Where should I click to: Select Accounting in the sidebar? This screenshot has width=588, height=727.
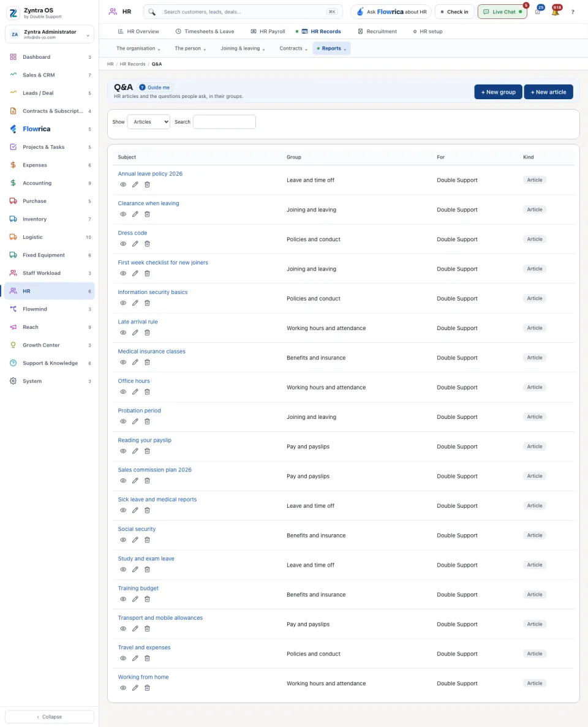point(49,183)
